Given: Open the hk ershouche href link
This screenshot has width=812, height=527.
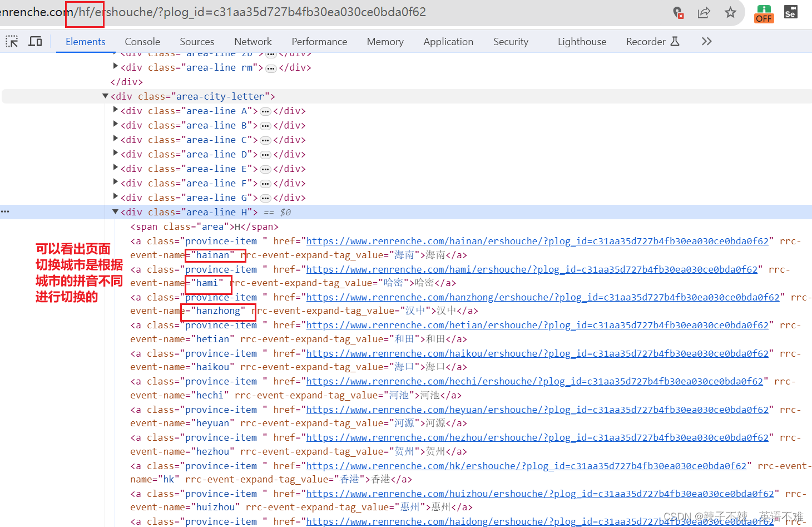Looking at the screenshot, I should coord(526,466).
